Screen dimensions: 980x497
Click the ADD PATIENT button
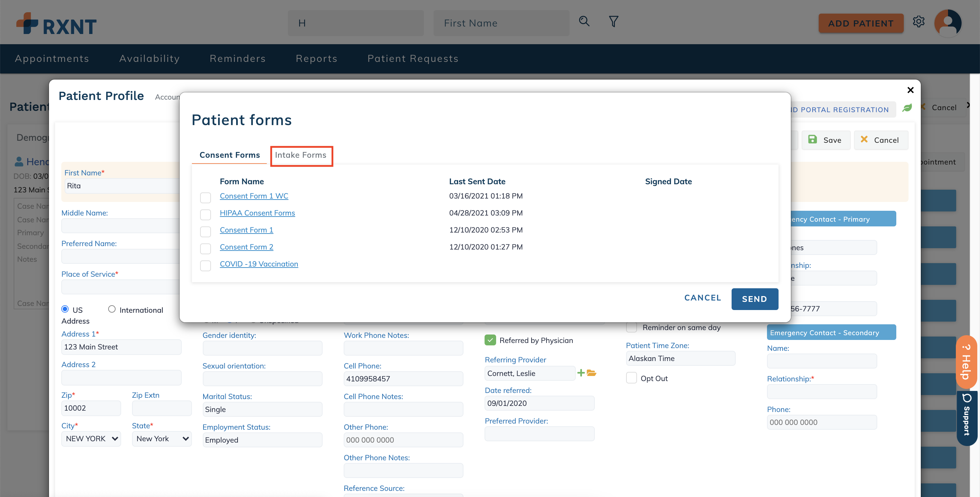click(x=861, y=23)
